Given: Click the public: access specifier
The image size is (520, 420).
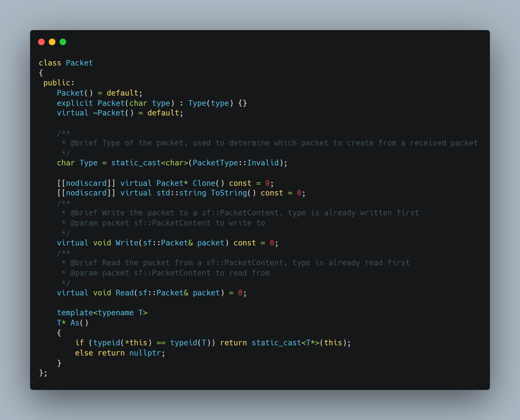Looking at the screenshot, I should tap(59, 83).
